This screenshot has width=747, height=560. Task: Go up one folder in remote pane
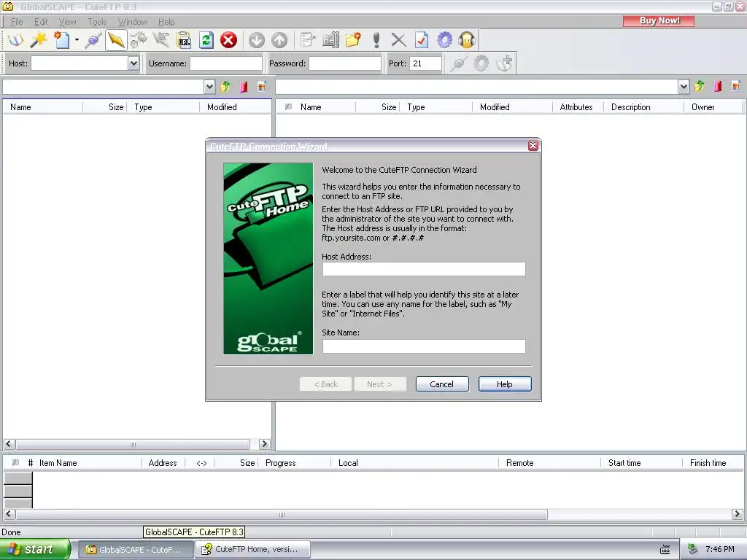(x=700, y=87)
